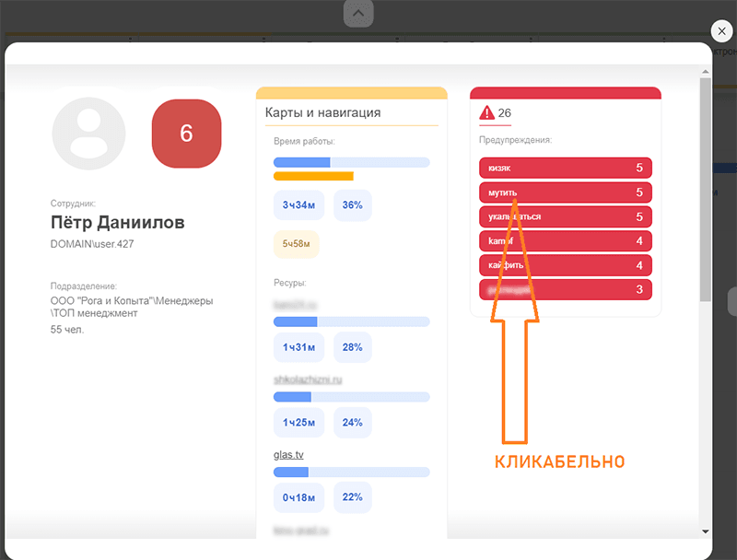Click the employee avatar placeholder icon

(x=89, y=134)
